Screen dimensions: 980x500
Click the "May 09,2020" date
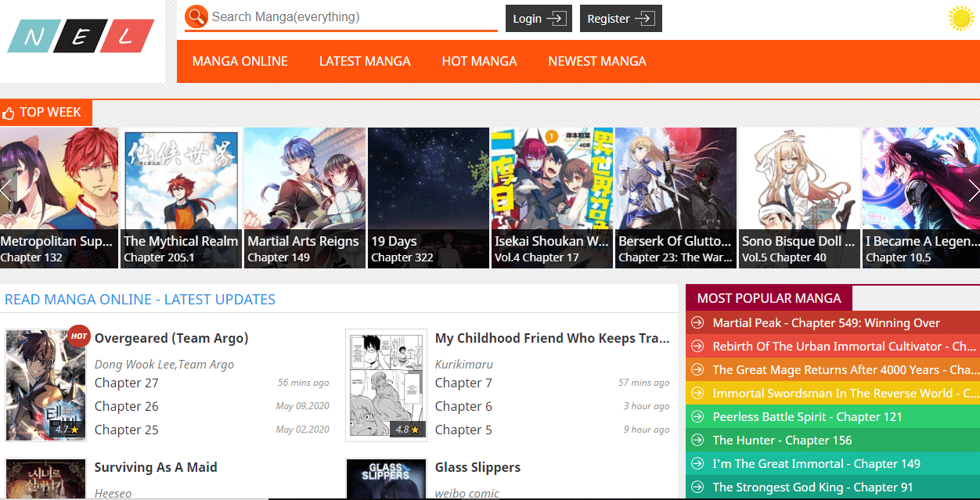pyautogui.click(x=303, y=406)
